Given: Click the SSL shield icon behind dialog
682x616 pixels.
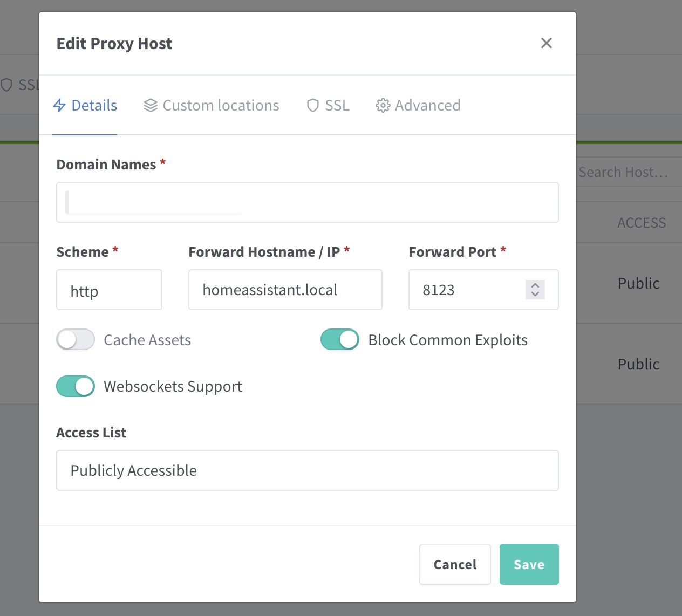Looking at the screenshot, I should [x=6, y=85].
